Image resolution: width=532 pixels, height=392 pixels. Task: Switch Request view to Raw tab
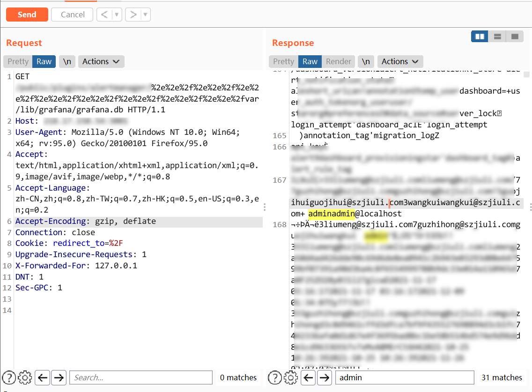click(44, 61)
